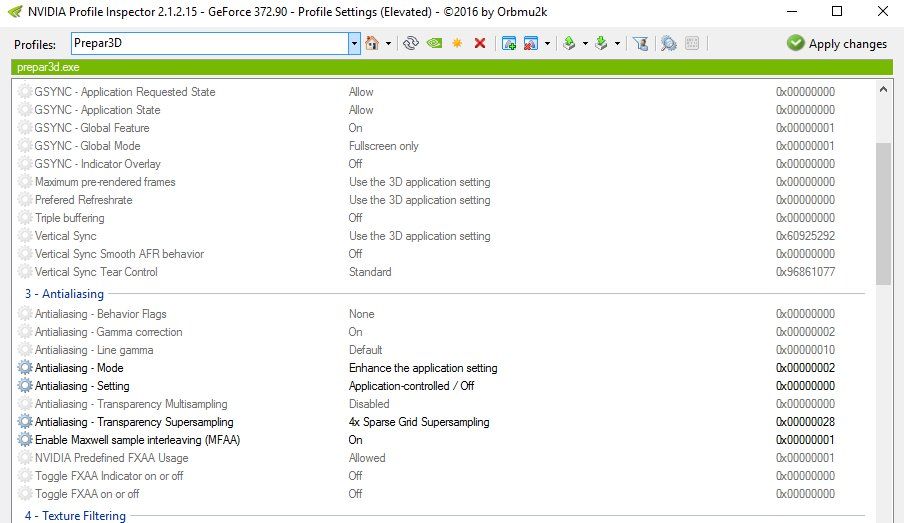
Task: Click the orange star create-profile icon
Action: [457, 43]
